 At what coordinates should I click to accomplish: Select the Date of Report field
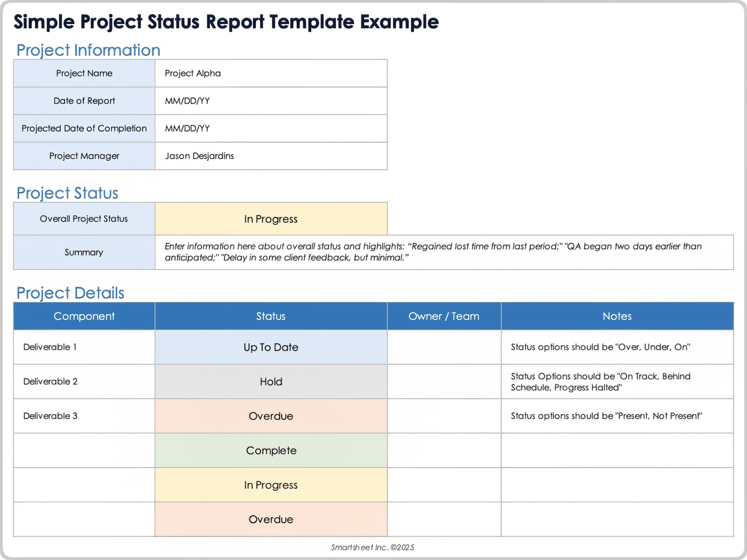point(84,101)
